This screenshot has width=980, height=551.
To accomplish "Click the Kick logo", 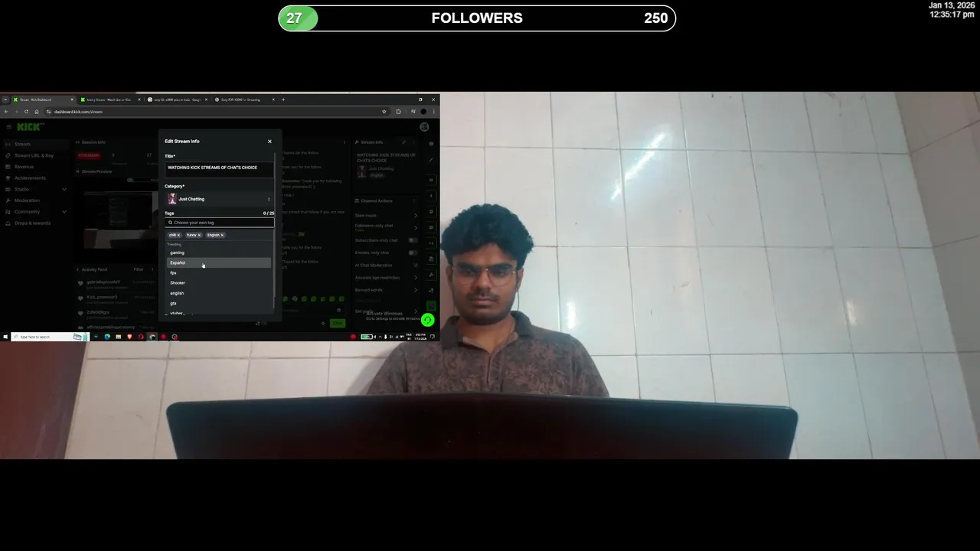I will click(31, 127).
